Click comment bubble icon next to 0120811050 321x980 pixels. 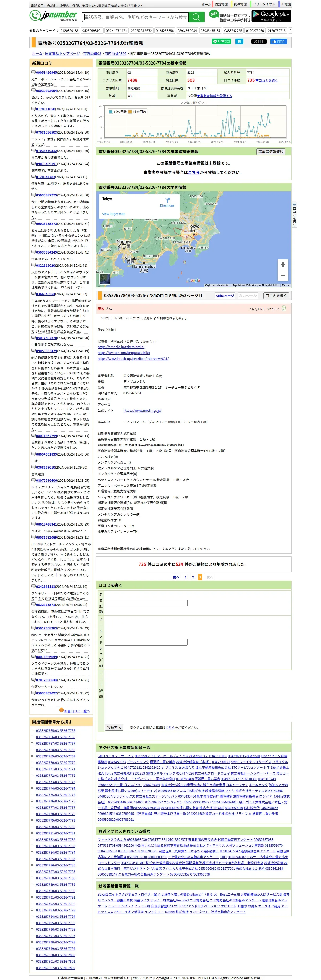pos(33,109)
